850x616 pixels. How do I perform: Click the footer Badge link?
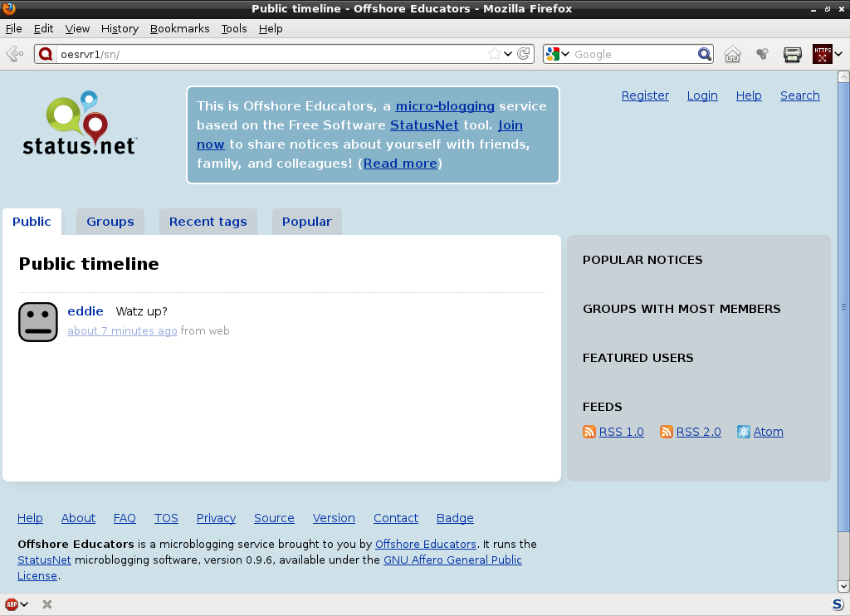coord(455,518)
